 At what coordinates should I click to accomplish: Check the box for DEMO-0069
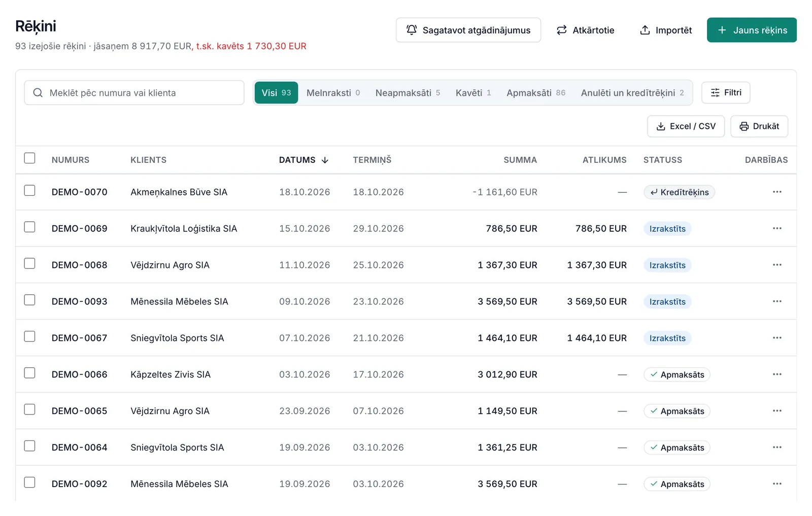[30, 227]
